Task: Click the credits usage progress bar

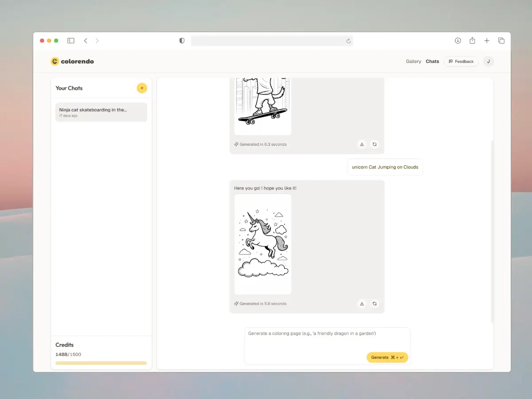Action: (x=101, y=363)
